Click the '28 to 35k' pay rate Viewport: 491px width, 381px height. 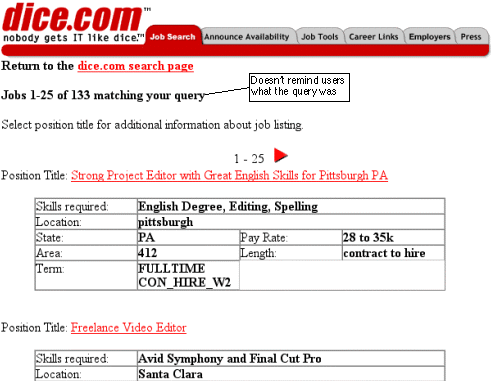pyautogui.click(x=393, y=237)
